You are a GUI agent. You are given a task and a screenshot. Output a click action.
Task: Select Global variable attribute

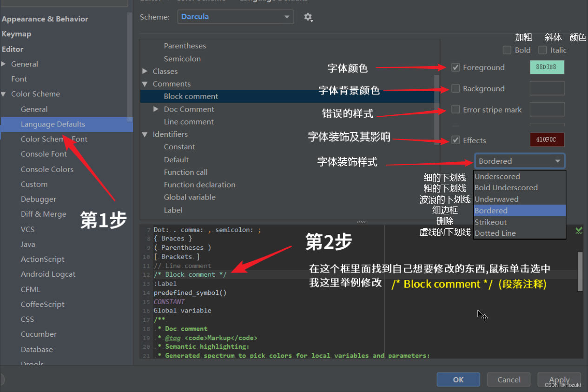coord(190,197)
